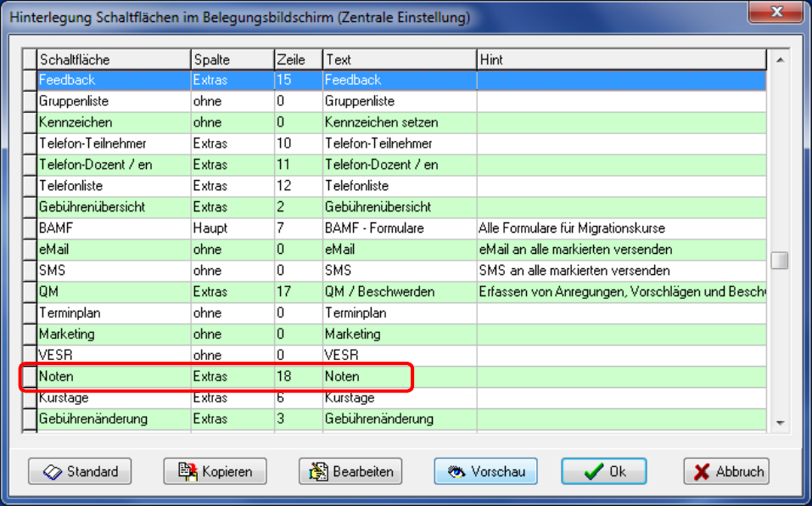
Task: Confirm the dialog with Ok
Action: (604, 471)
